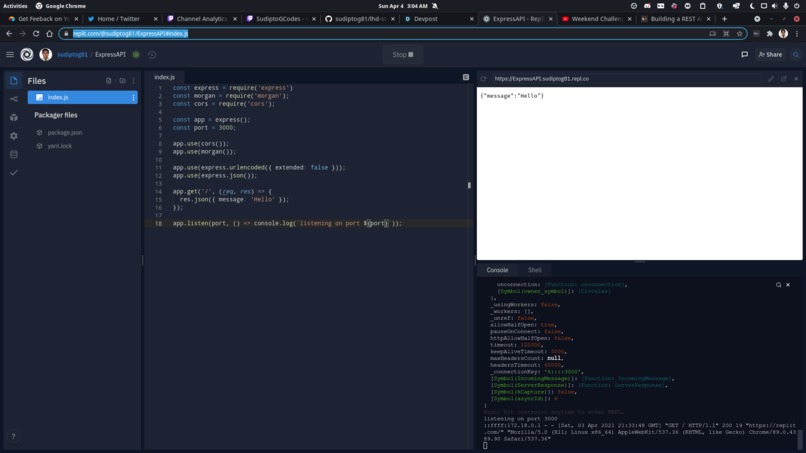Open the Database sidebar icon
The height and width of the screenshot is (453, 806).
(x=14, y=154)
